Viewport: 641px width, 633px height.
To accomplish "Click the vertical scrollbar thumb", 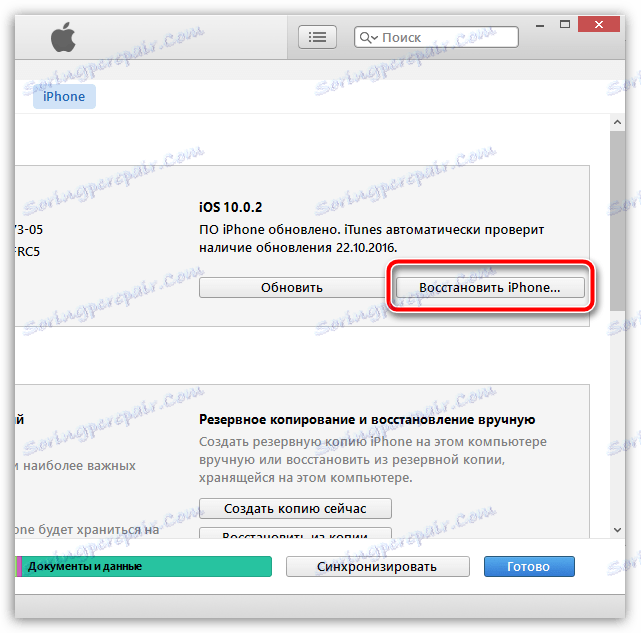I will (x=617, y=220).
